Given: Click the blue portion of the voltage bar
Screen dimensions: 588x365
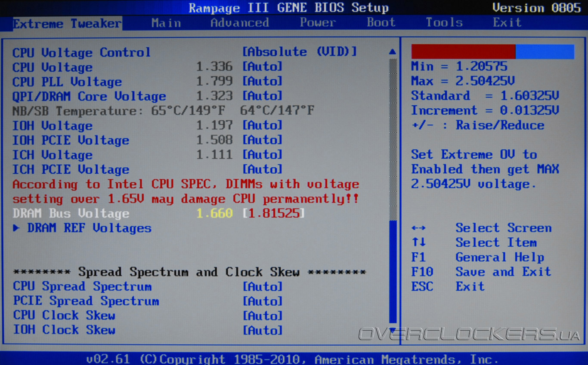Looking at the screenshot, I should pos(545,52).
